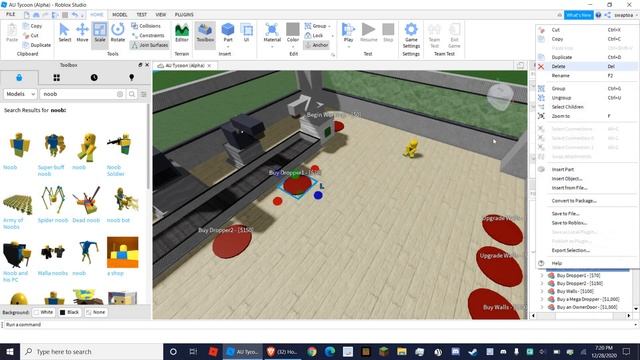
Task: Choose Ungroup from the context menu
Action: (587, 98)
